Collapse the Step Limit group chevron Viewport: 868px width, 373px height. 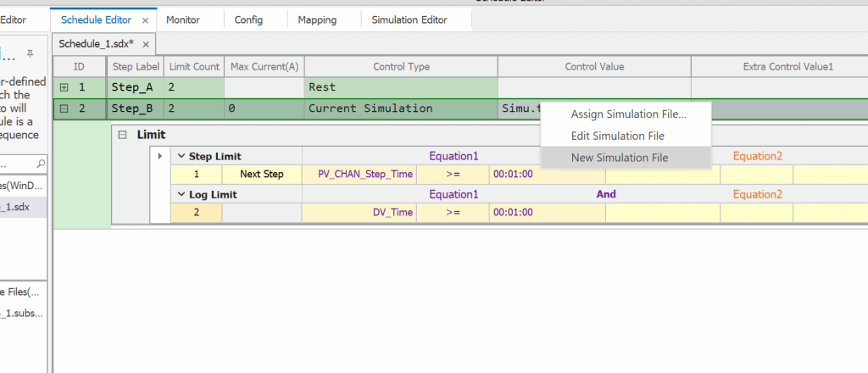click(181, 157)
